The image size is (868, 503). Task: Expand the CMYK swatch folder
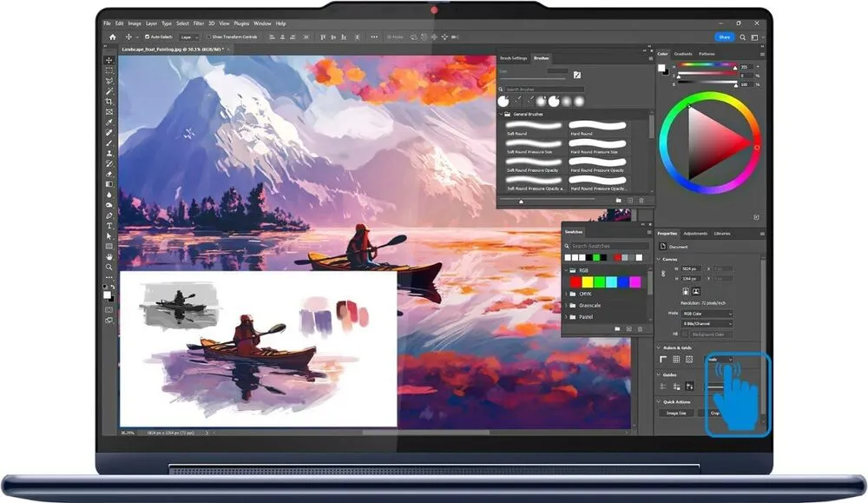pos(566,294)
